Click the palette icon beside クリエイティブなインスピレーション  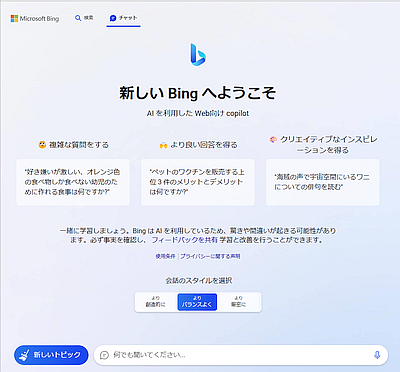[x=273, y=140]
